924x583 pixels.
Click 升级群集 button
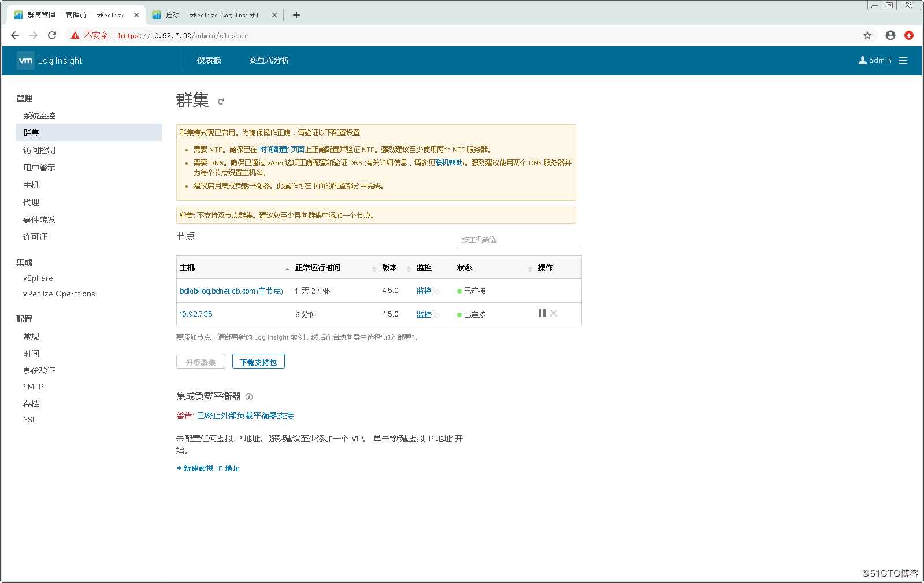coord(201,362)
